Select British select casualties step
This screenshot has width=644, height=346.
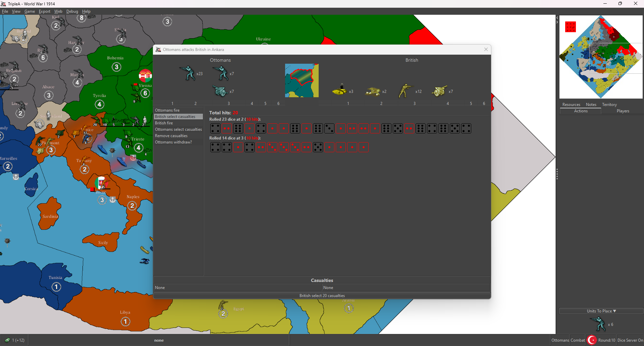click(x=178, y=117)
